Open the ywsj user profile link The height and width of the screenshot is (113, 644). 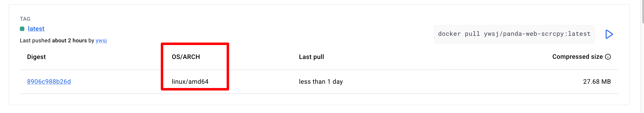pos(101,41)
